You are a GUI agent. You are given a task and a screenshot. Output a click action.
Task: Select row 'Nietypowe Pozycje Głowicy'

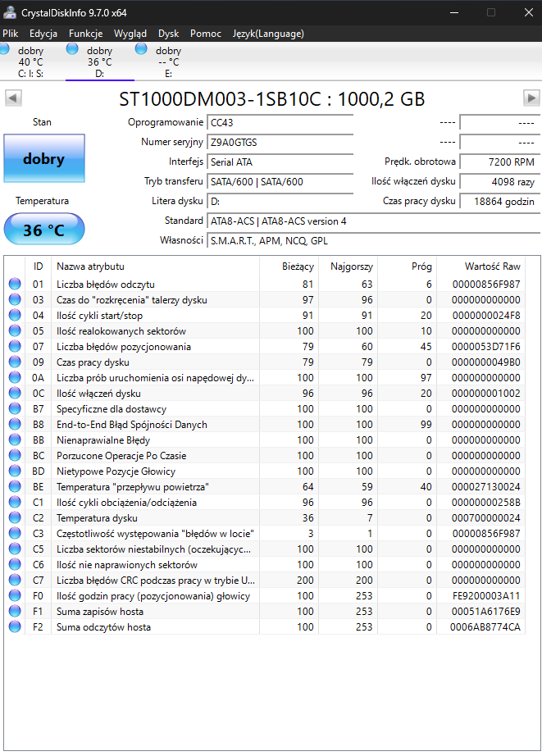pyautogui.click(x=265, y=471)
